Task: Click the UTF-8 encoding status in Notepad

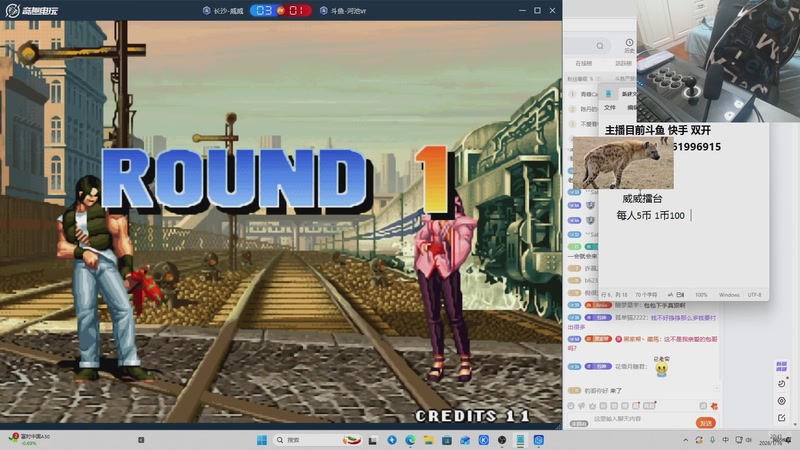Action: (755, 295)
